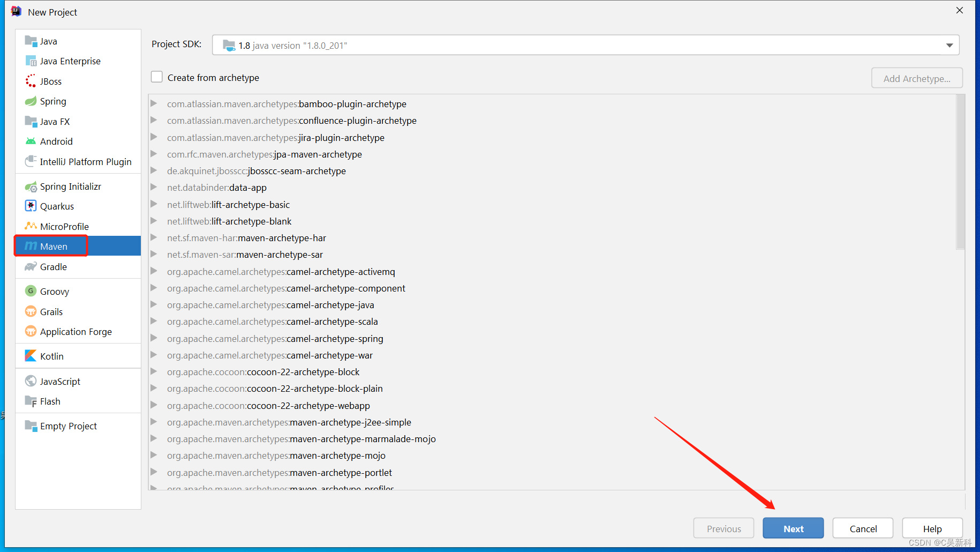Click the Cancel button
Image resolution: width=980 pixels, height=552 pixels.
click(x=863, y=528)
